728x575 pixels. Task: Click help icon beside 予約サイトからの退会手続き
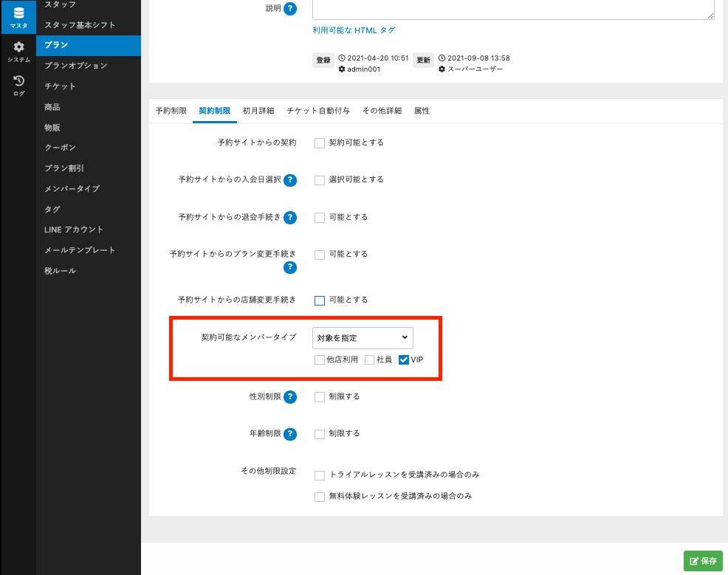290,218
